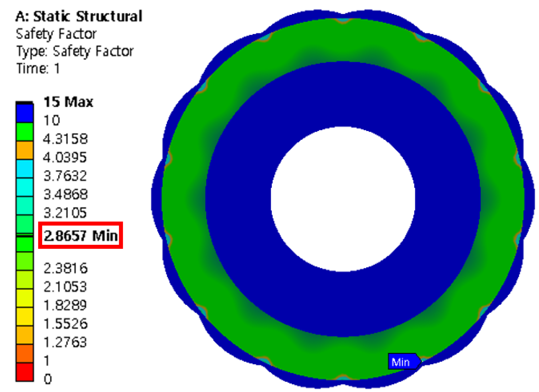Click the red color band at legend bottom

point(25,372)
